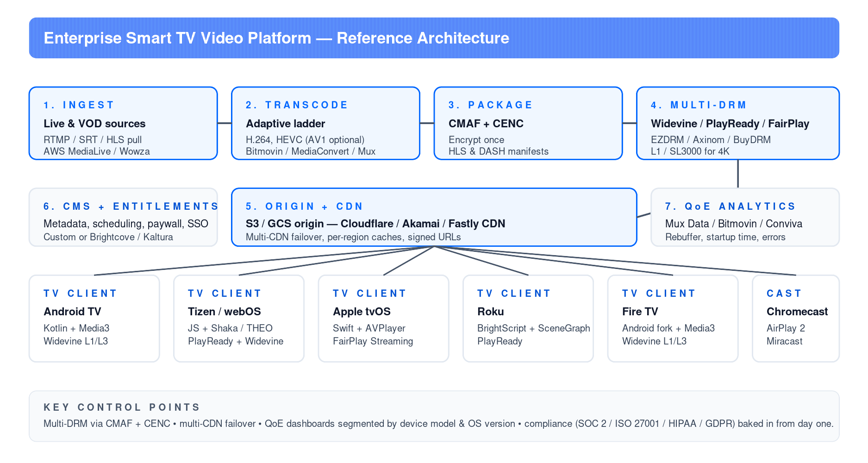Click 'Widevine L1/L3' under Android TV
This screenshot has height=463, width=868.
tap(76, 341)
